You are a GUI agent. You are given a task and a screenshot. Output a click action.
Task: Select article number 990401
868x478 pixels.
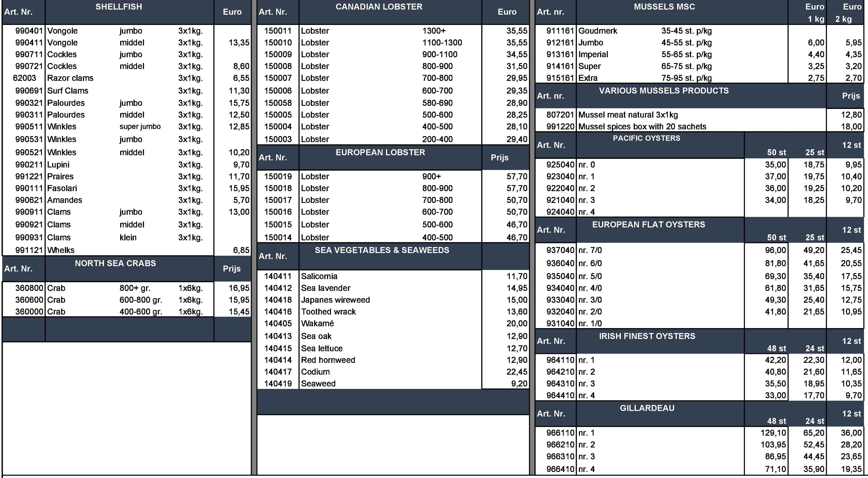click(x=29, y=31)
